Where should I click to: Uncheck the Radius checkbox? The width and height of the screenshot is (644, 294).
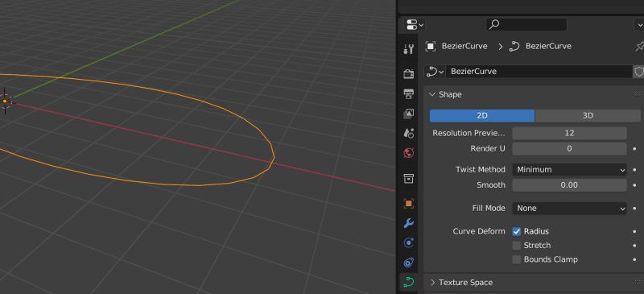[x=517, y=231]
